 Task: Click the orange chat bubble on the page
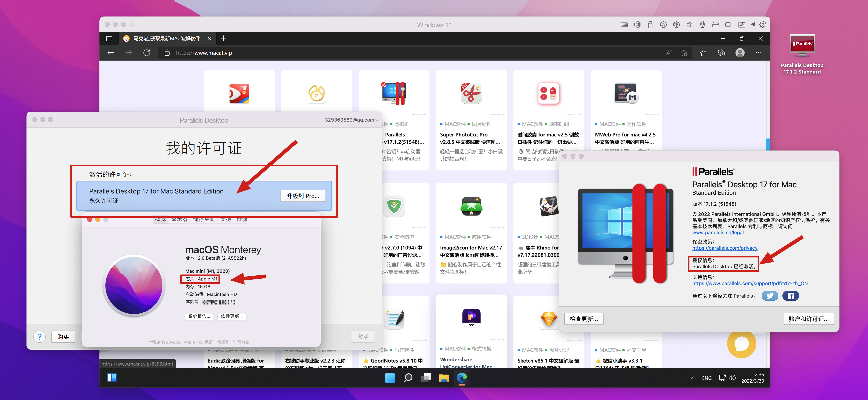coord(741,343)
